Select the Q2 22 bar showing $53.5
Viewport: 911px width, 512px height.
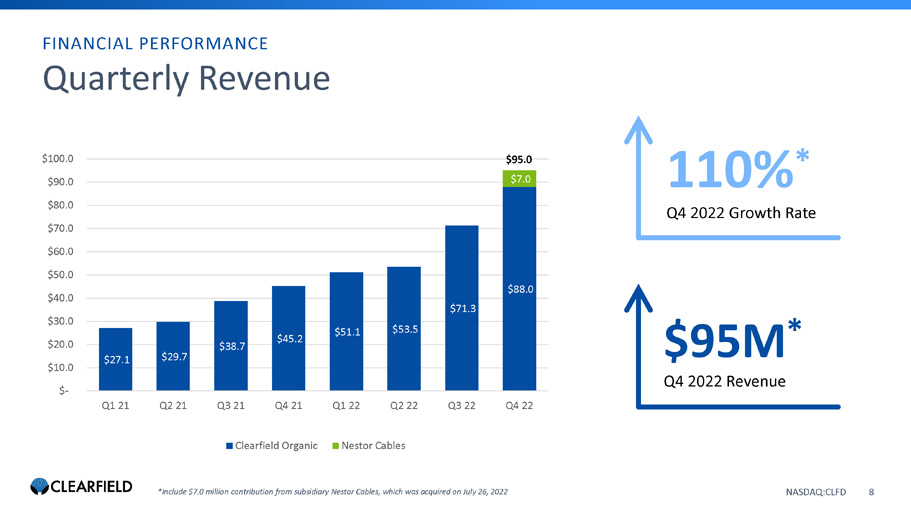[x=404, y=328]
